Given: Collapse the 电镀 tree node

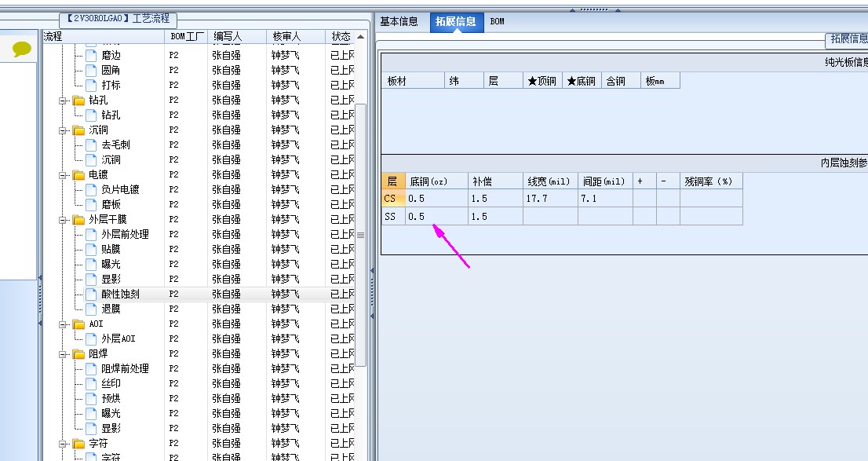Looking at the screenshot, I should pyautogui.click(x=63, y=176).
